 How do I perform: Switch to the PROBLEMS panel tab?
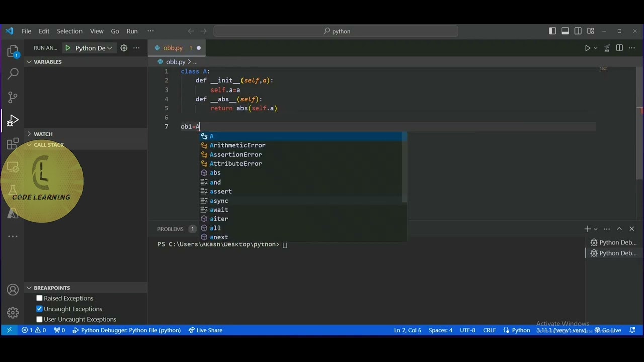coord(171,229)
